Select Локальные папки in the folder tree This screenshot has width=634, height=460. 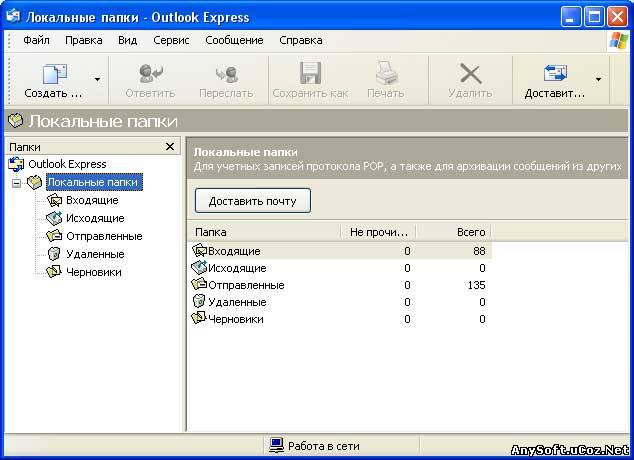(94, 182)
